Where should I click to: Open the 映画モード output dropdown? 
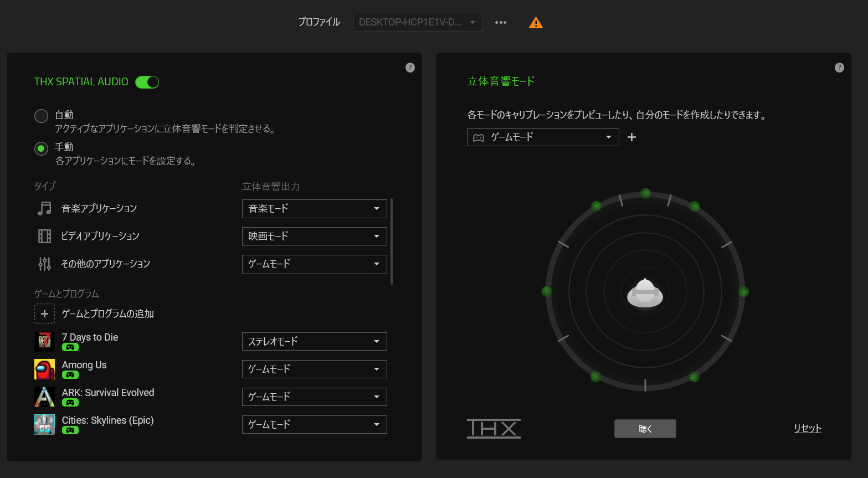(315, 237)
